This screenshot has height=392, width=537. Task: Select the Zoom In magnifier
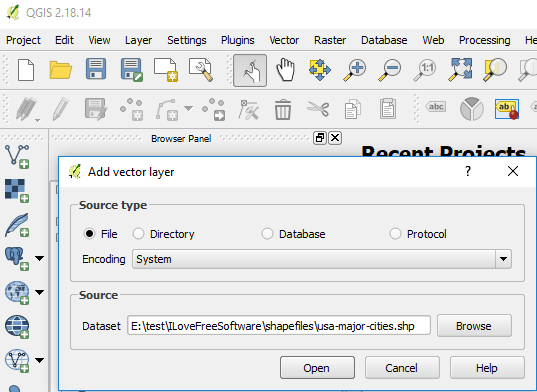355,70
